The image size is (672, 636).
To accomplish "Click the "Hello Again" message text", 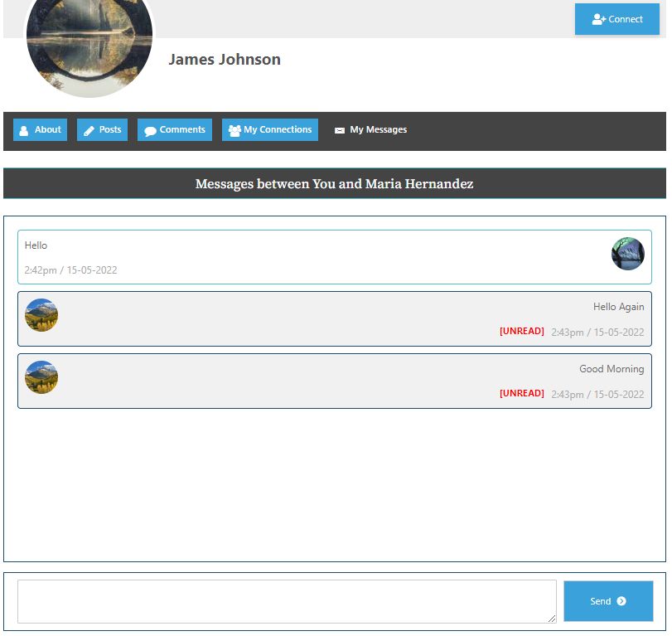I will pos(618,307).
